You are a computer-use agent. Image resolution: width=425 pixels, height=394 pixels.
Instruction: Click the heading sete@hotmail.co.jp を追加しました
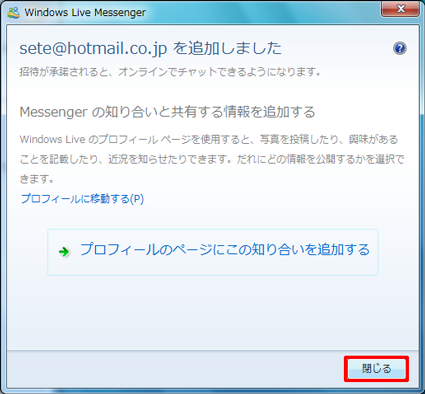[150, 48]
